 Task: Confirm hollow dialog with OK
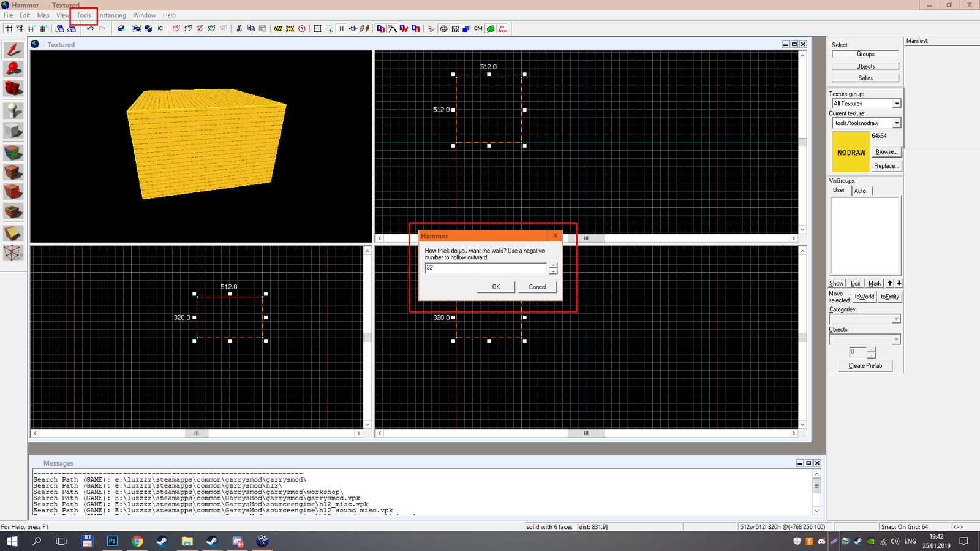point(496,287)
